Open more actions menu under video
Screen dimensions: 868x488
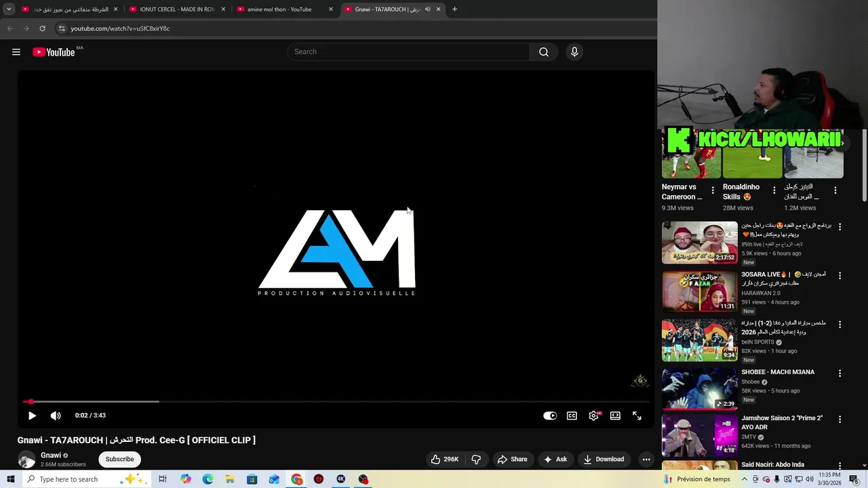(x=646, y=459)
